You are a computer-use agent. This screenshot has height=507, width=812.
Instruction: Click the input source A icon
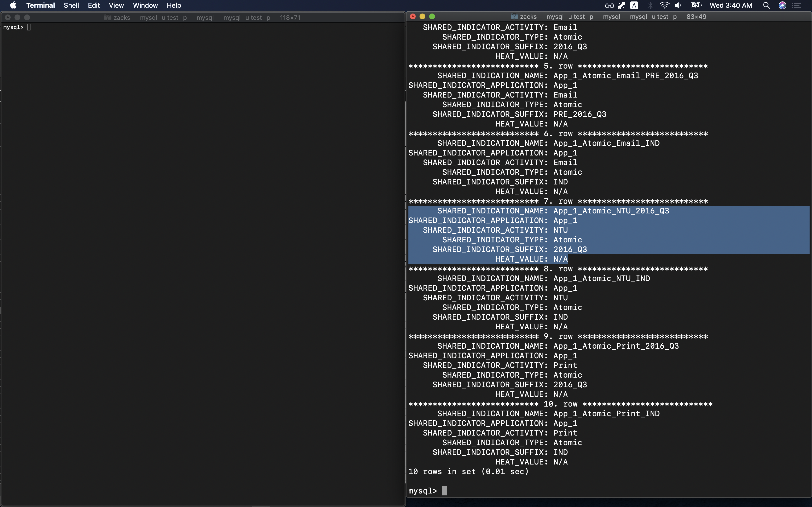[634, 5]
